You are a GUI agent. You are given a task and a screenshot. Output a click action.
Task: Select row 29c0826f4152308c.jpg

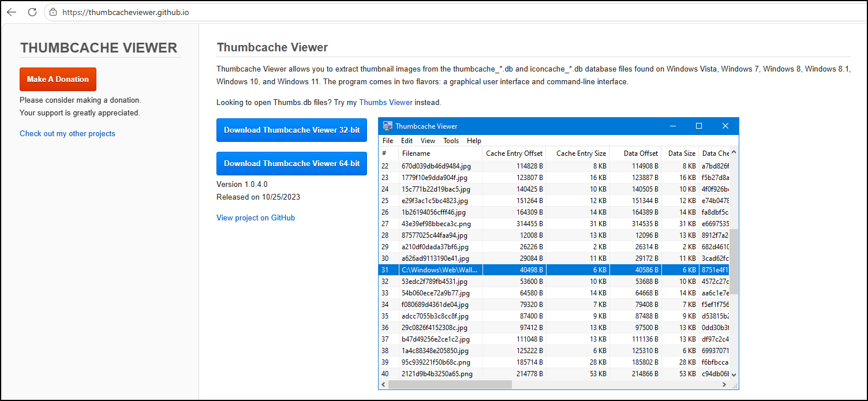coord(554,328)
